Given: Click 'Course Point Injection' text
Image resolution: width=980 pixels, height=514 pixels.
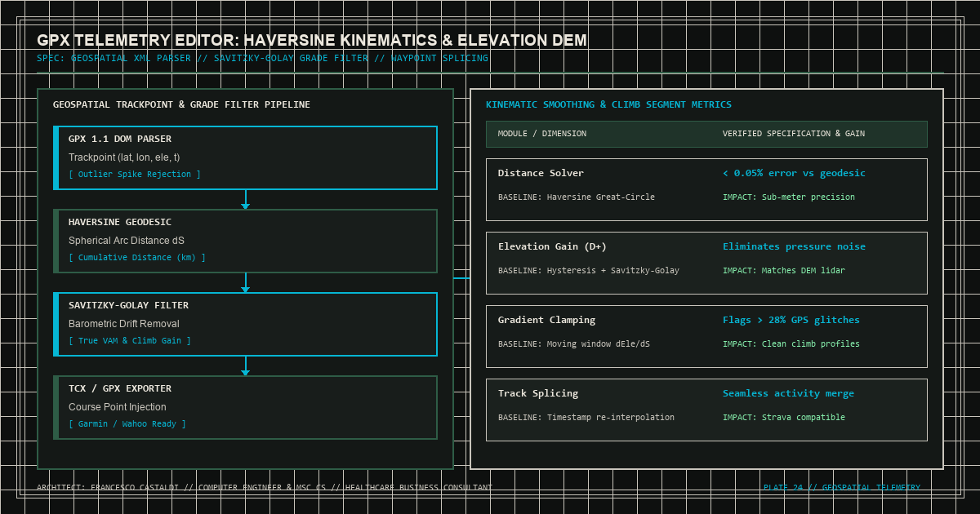Looking at the screenshot, I should coord(118,407).
